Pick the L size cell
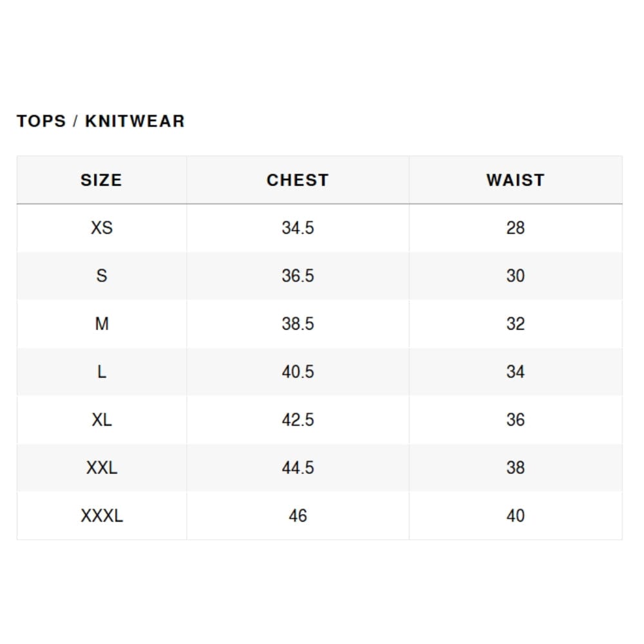Image resolution: width=644 pixels, height=644 pixels. tap(102, 372)
